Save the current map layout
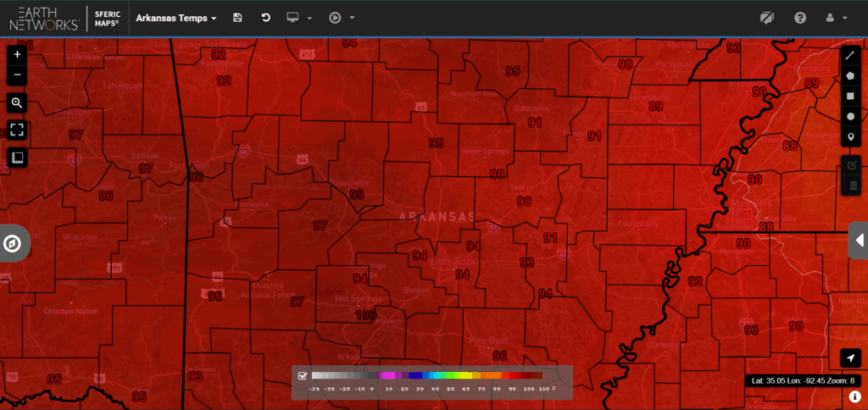Screen dimensions: 868x410 (x=237, y=18)
